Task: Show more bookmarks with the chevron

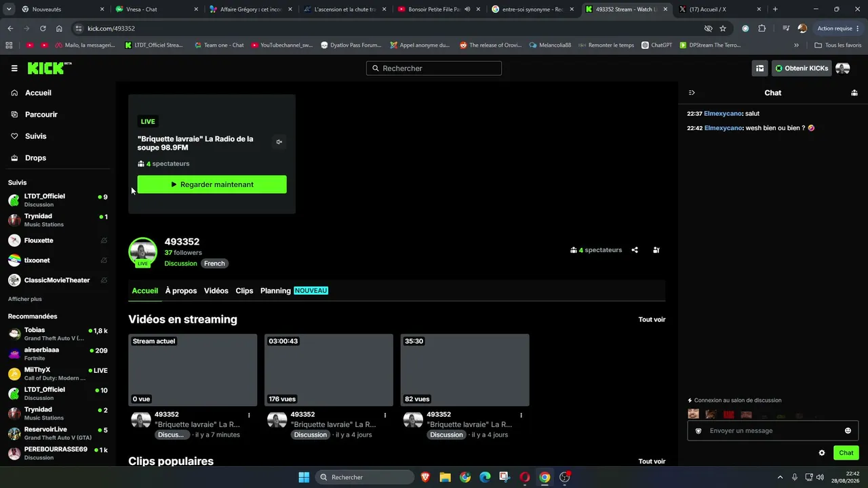Action: tap(796, 45)
